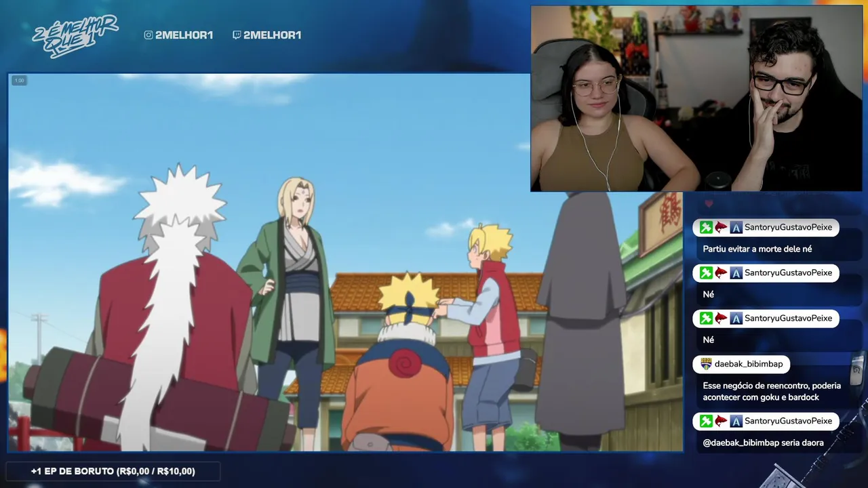Open the Instagram handle 2MELHOR1

(184, 35)
